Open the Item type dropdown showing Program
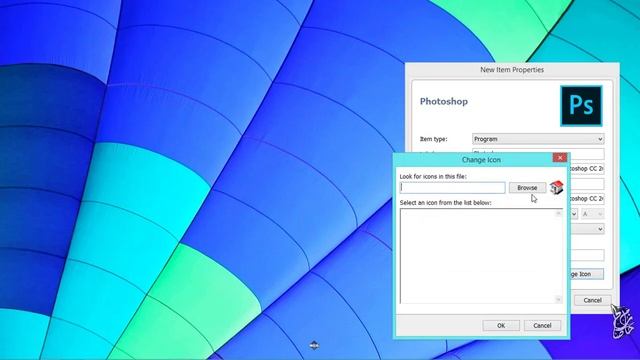 (x=538, y=139)
